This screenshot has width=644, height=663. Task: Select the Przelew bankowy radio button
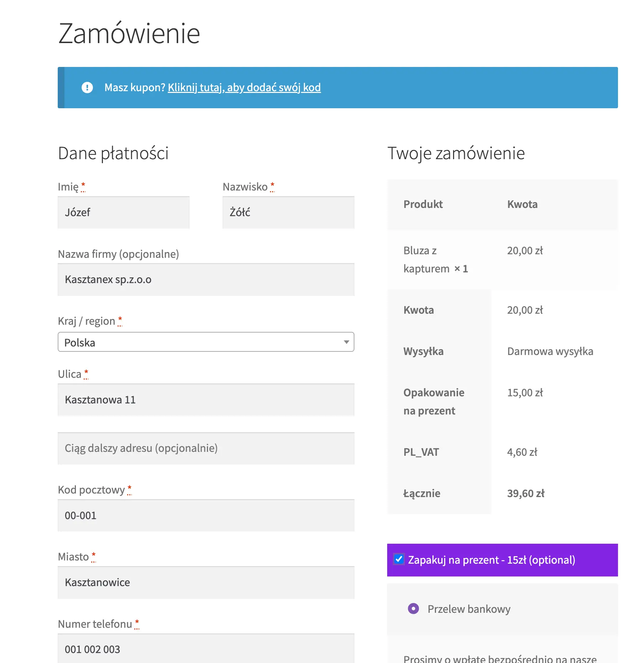coord(413,609)
